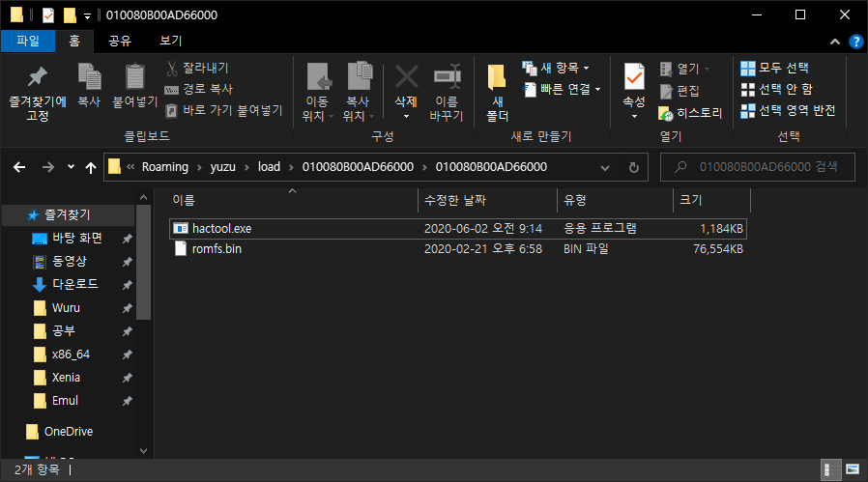Switch to details view in status bar

click(x=830, y=469)
